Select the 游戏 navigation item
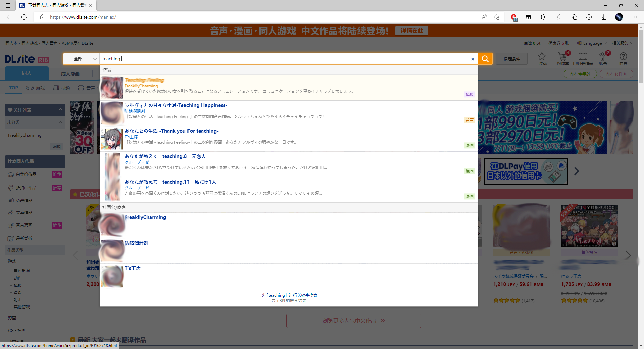This screenshot has height=349, width=644. click(x=36, y=88)
